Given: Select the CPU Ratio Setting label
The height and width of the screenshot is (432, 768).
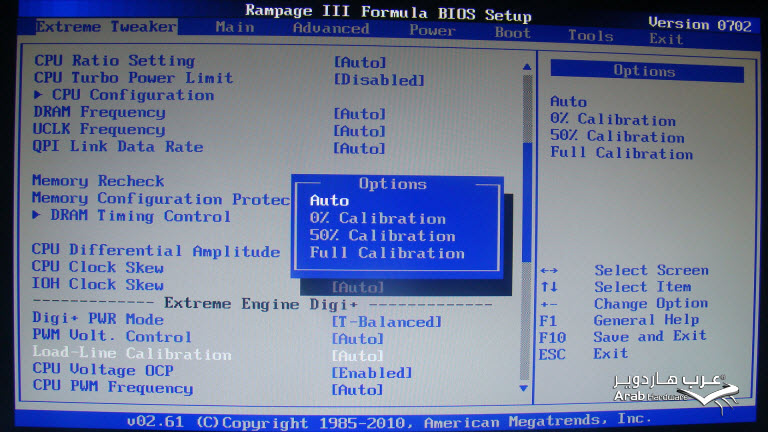Looking at the screenshot, I should pos(115,60).
